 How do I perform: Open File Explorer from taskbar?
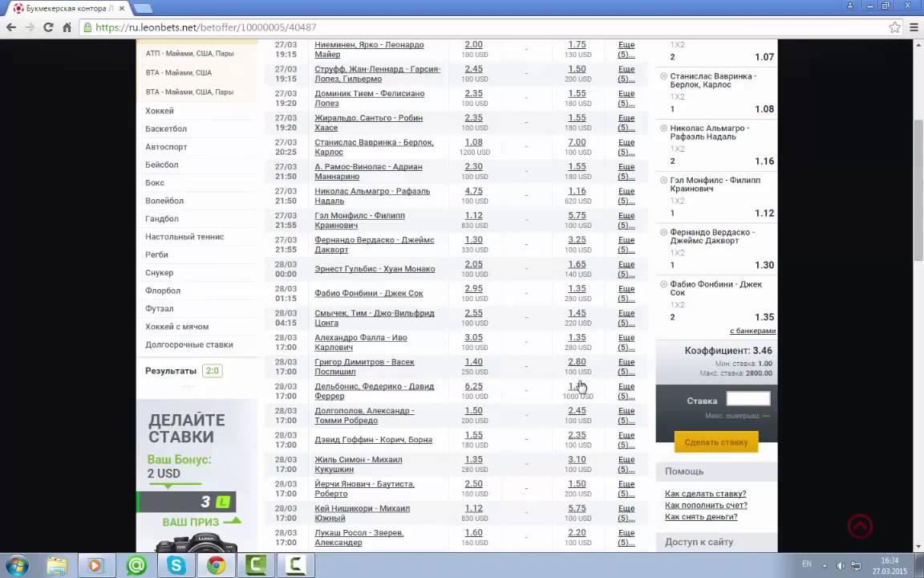click(x=57, y=566)
